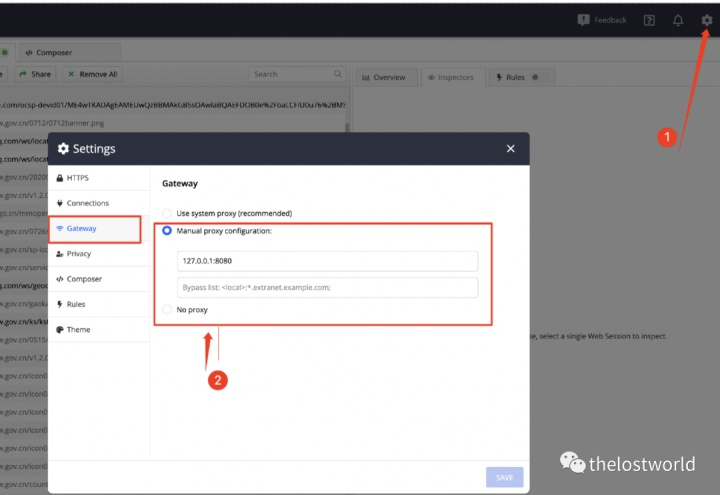Viewport: 720px width, 495px height.
Task: Click the wifi icon beside Gateway
Action: 60,228
